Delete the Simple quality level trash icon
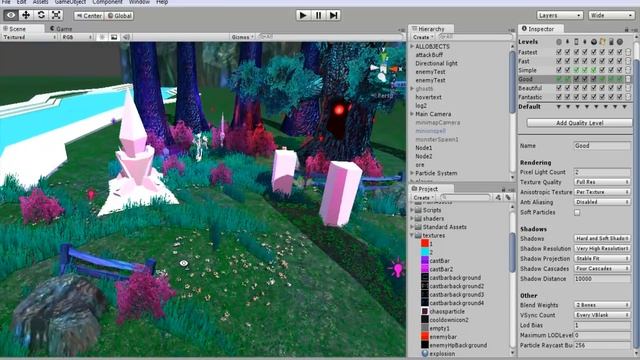Screen dimensions: 640x360 tap(628, 70)
